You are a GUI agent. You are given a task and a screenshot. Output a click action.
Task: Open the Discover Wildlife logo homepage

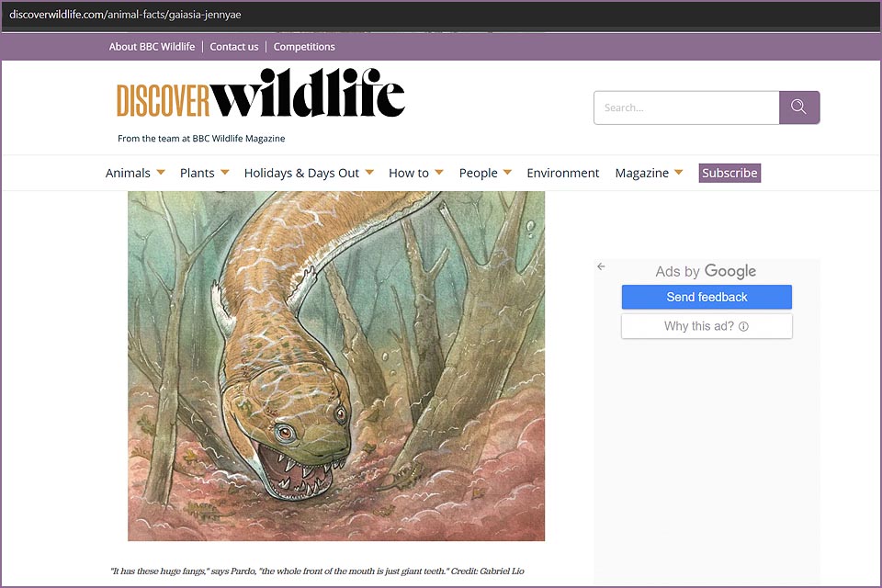[x=260, y=95]
